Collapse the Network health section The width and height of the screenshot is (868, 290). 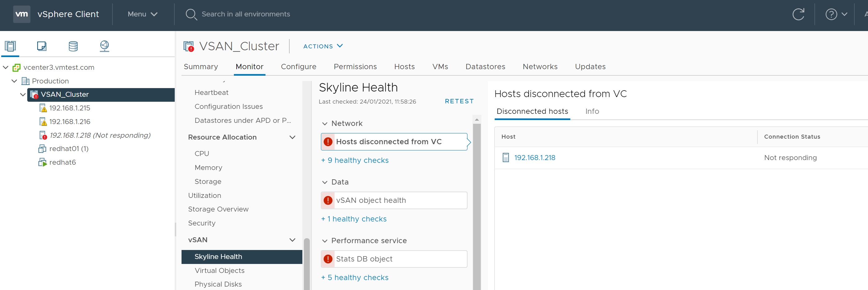(x=325, y=124)
